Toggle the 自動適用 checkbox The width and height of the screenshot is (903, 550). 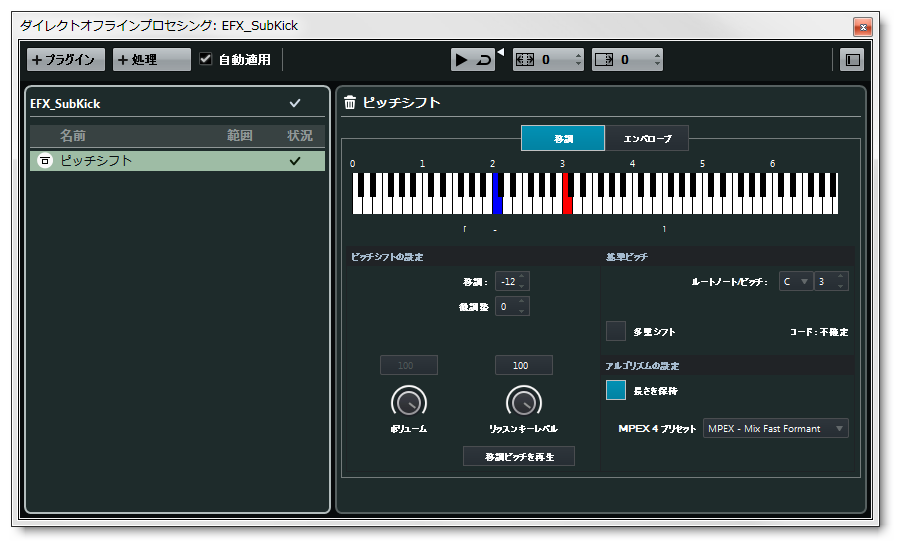206,59
